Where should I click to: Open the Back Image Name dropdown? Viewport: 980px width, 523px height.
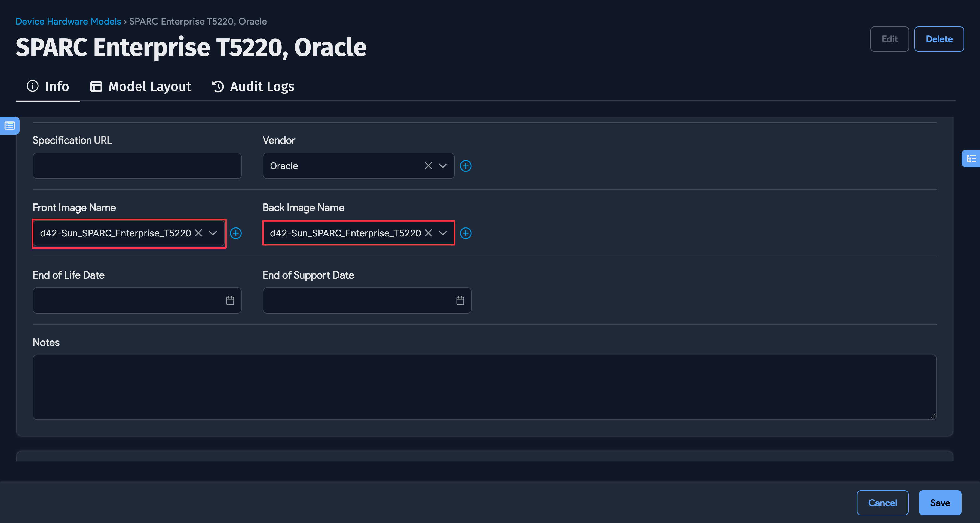click(443, 233)
